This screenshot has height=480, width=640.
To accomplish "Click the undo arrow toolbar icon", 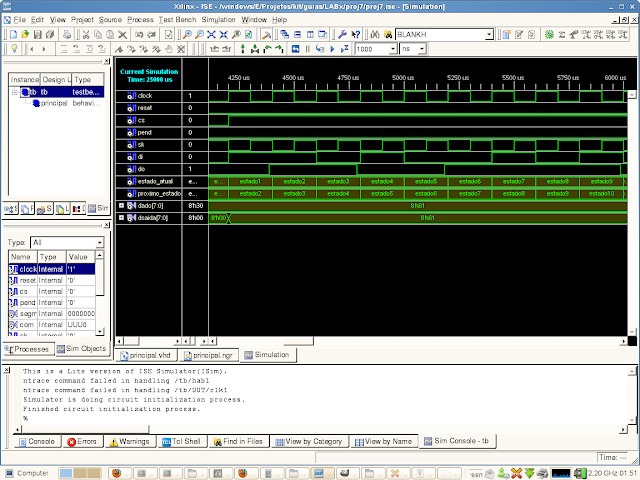I will tap(139, 34).
